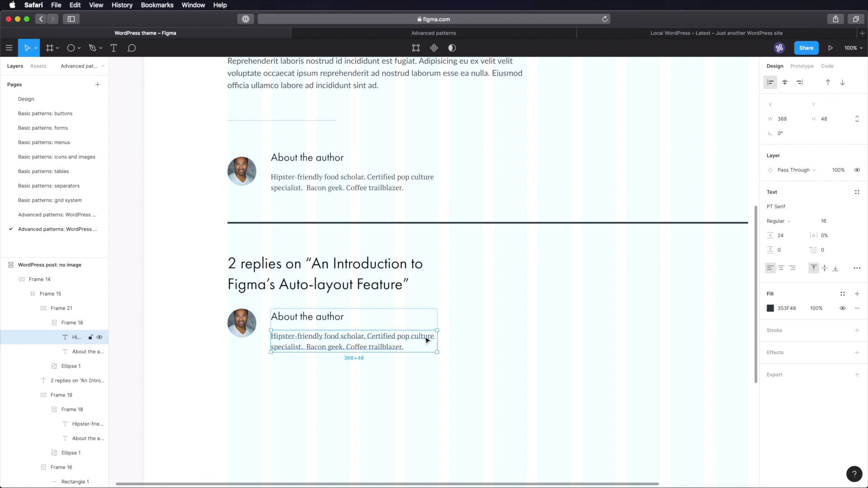Click the blue Share button
This screenshot has height=488, width=868.
coord(806,48)
